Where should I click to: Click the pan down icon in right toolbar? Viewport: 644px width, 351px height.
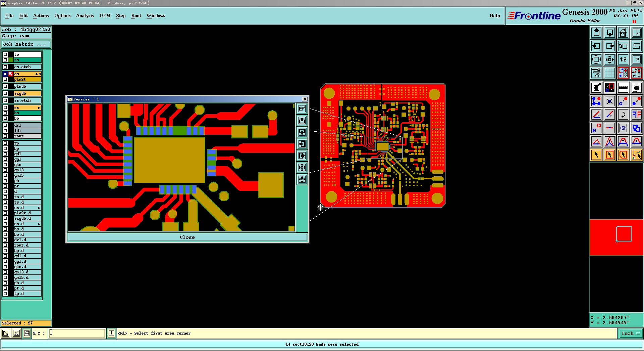[610, 33]
